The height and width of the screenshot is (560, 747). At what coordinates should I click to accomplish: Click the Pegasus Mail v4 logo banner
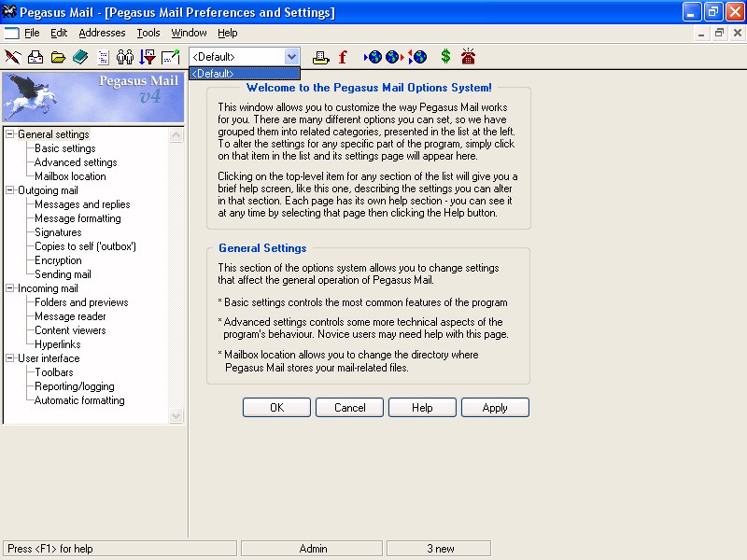tap(93, 97)
